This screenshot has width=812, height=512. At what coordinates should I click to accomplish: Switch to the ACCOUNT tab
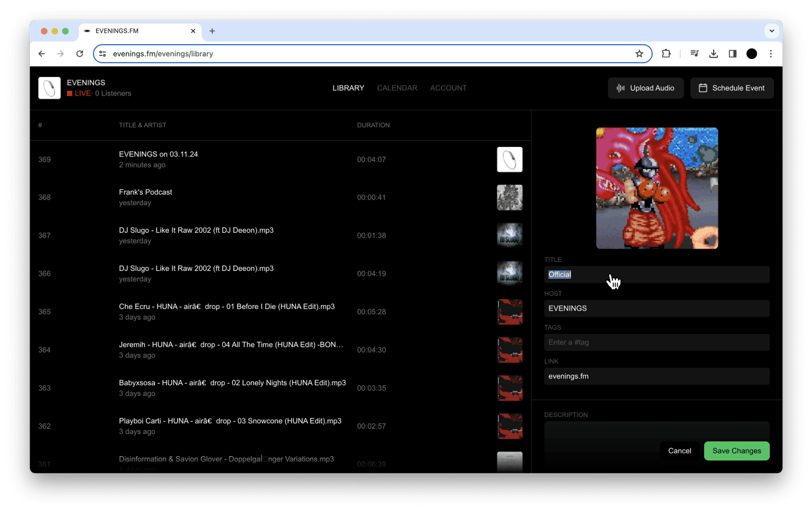448,88
